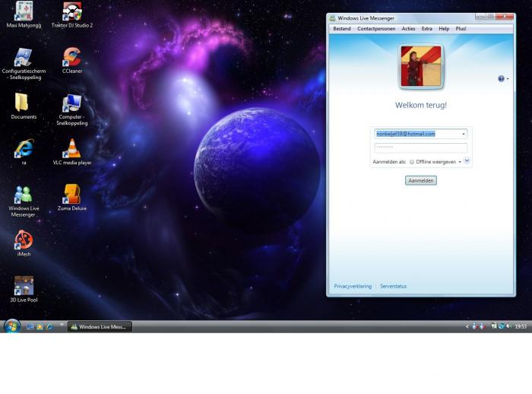The height and width of the screenshot is (394, 532).
Task: Open the Bestand menu
Action: pyautogui.click(x=342, y=29)
